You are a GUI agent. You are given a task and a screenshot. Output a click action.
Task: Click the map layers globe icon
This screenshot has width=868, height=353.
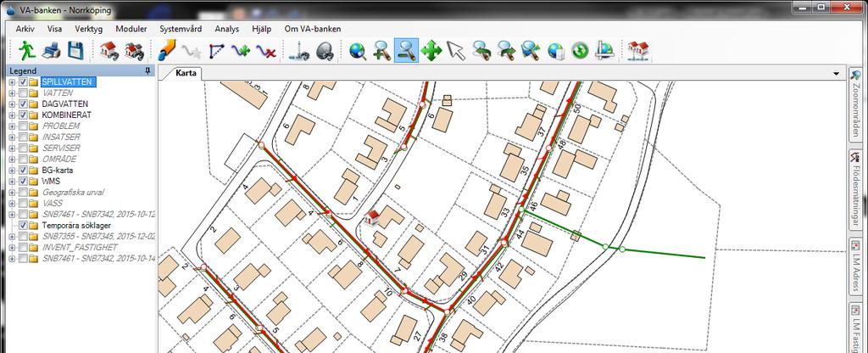(604, 52)
